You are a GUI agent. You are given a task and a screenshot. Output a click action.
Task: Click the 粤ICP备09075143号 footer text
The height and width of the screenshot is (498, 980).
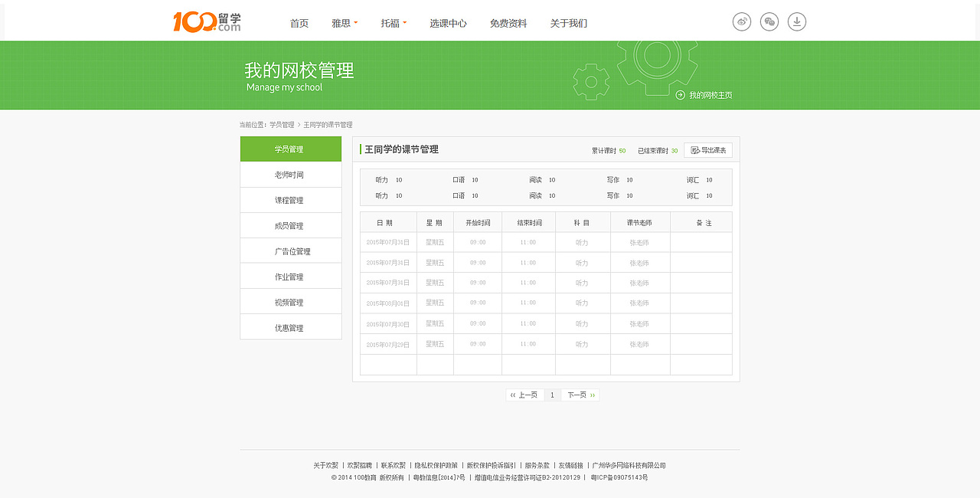coord(619,477)
